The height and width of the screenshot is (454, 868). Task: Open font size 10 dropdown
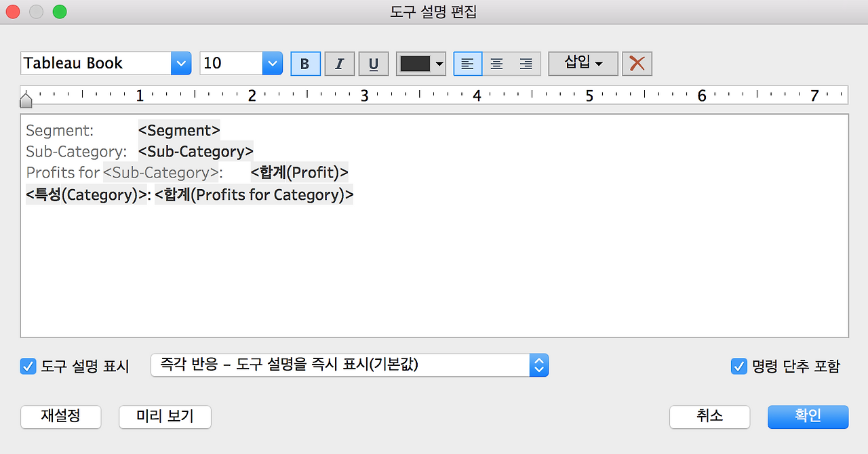pyautogui.click(x=241, y=63)
